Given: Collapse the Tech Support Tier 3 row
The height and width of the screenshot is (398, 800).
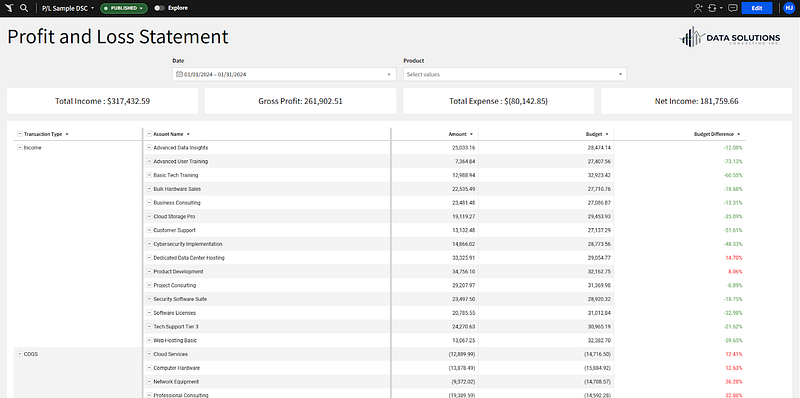Looking at the screenshot, I should 149,327.
